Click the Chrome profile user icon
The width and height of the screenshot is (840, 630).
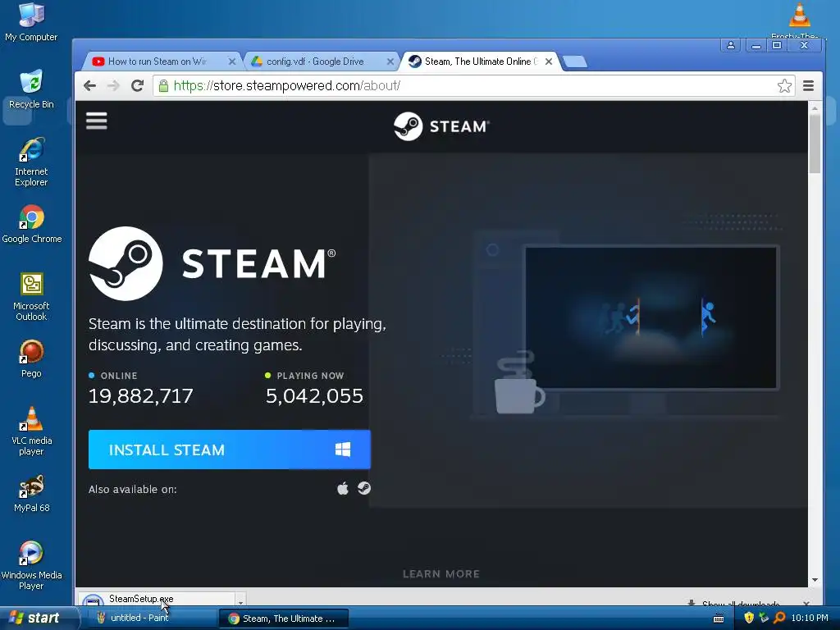click(730, 46)
